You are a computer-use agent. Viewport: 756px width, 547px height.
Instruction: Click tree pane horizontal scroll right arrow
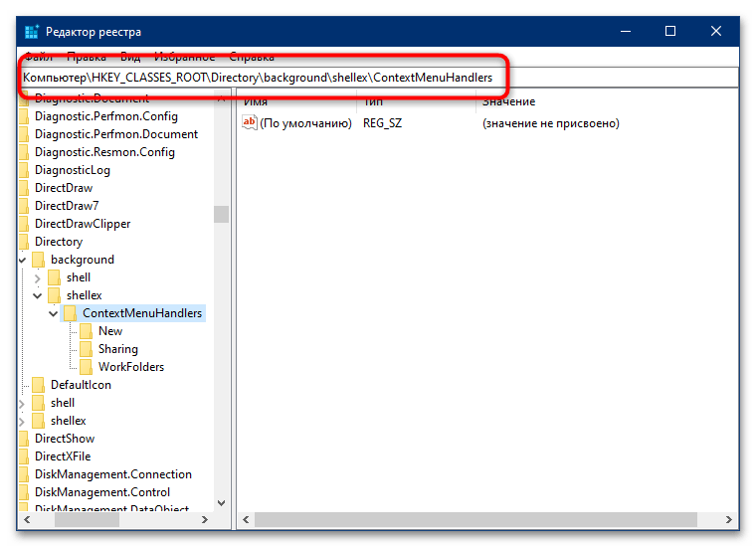pos(205,520)
